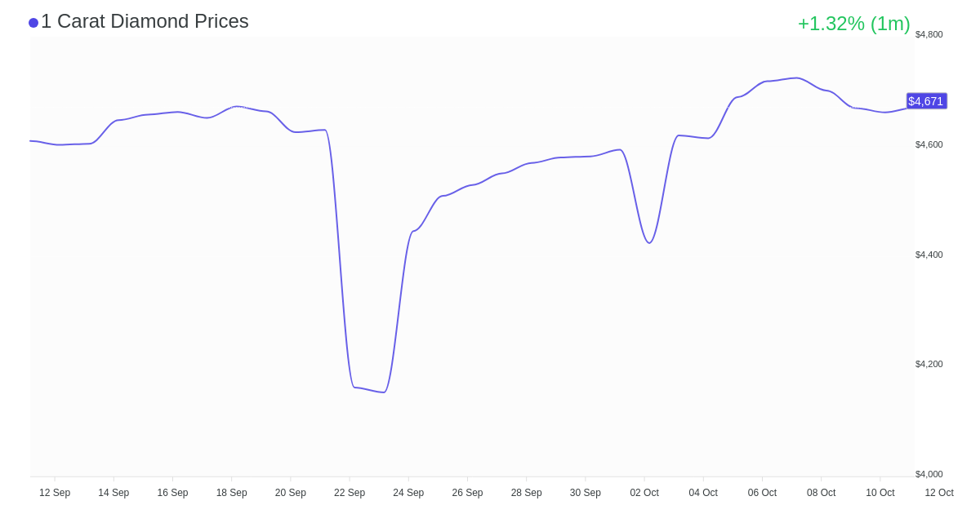The width and height of the screenshot is (980, 514).
Task: Select the 10 Oct date label
Action: pyautogui.click(x=880, y=493)
